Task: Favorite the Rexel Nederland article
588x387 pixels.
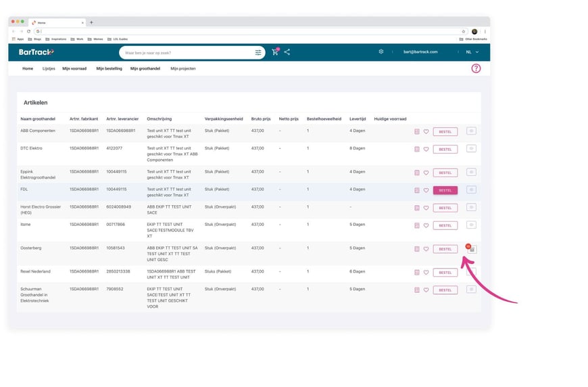Action: pos(426,273)
